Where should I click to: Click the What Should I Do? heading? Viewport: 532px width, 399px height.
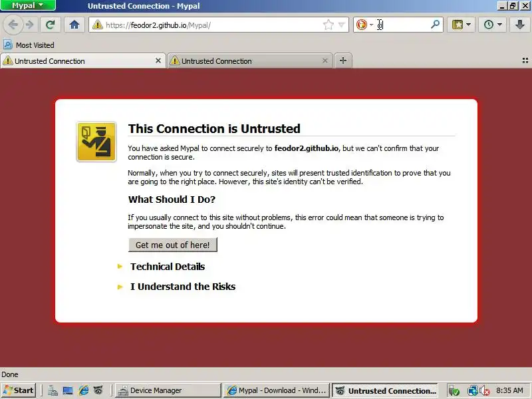172,199
